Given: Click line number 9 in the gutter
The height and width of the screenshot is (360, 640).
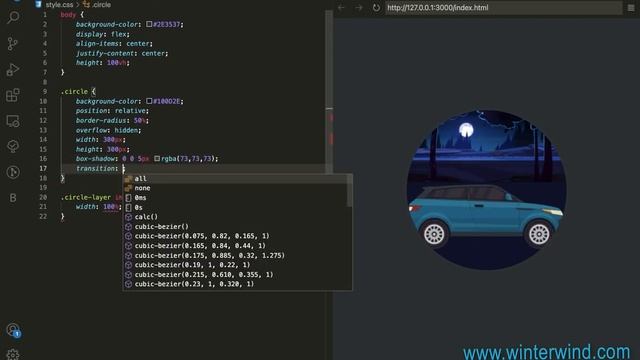Looking at the screenshot, I should [x=45, y=91].
